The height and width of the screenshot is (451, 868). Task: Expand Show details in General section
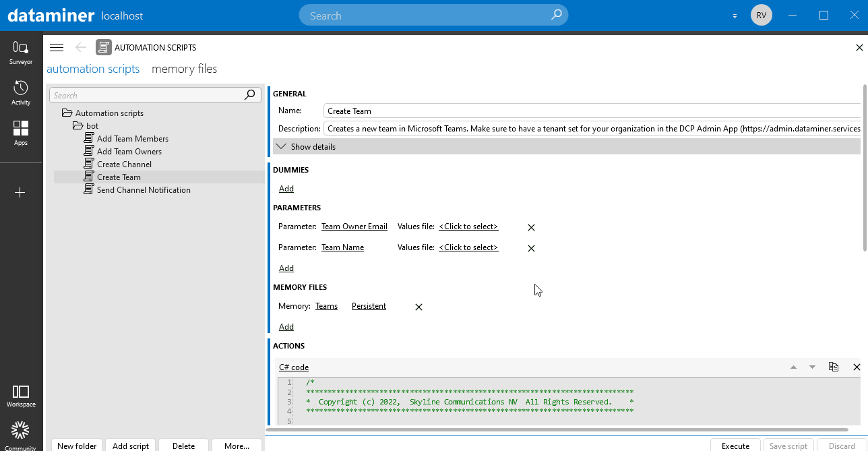click(x=567, y=146)
